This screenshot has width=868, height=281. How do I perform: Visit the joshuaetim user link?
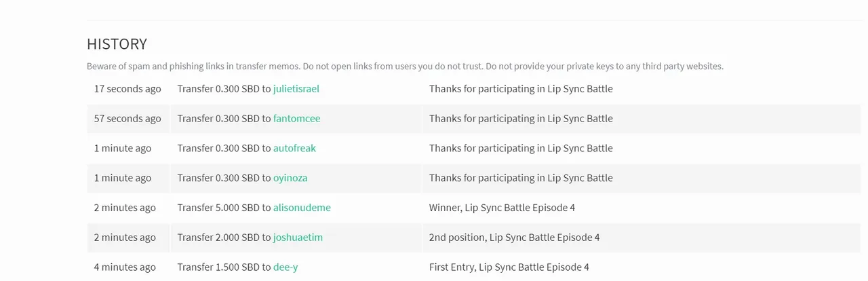coord(298,238)
